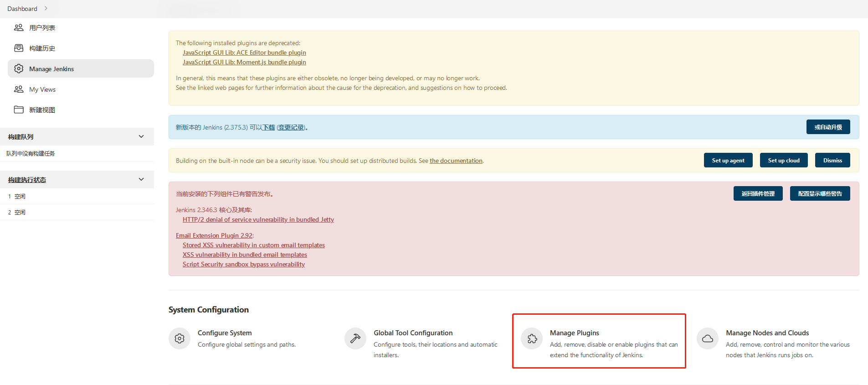The width and height of the screenshot is (868, 385).
Task: Click the Configure System gear icon
Action: [x=180, y=338]
